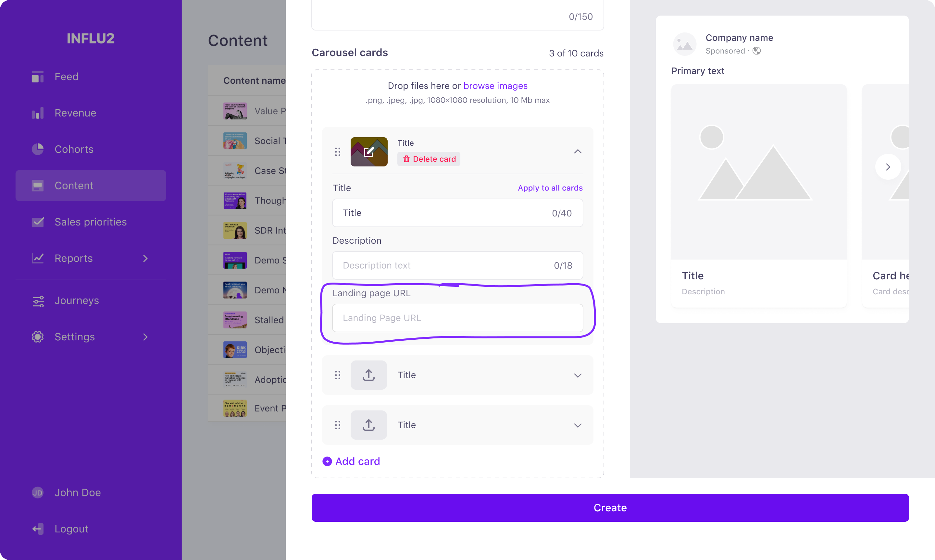Expand the second carousel card

(x=577, y=375)
